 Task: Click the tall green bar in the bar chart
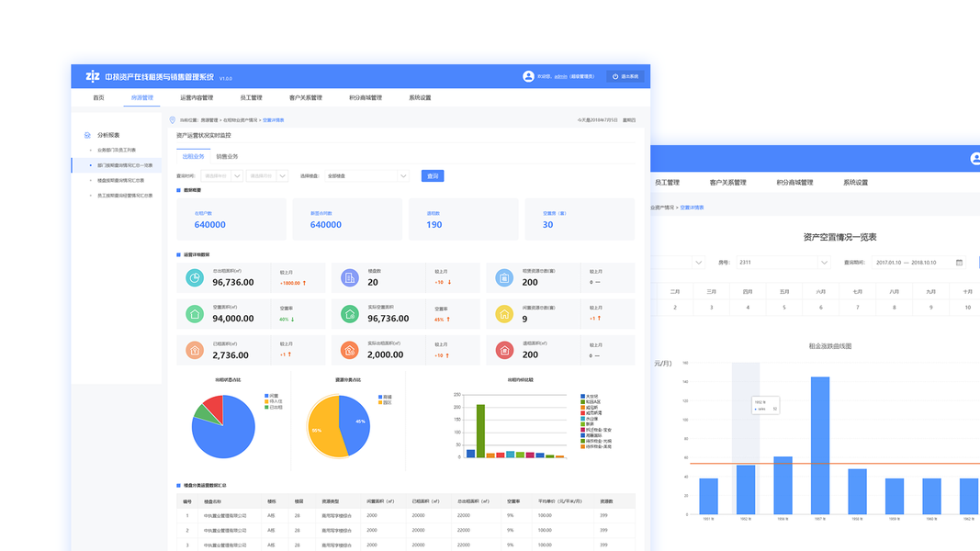[480, 431]
